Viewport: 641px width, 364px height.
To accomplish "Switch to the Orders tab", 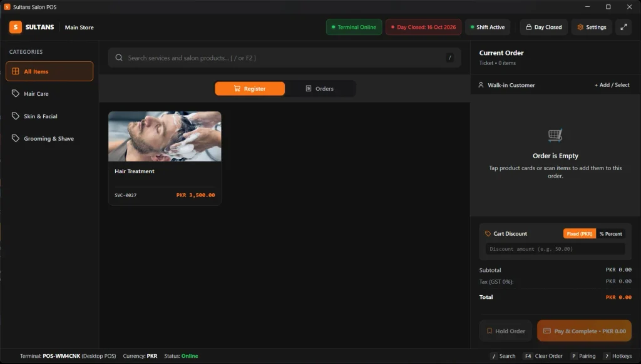I will 320,89.
